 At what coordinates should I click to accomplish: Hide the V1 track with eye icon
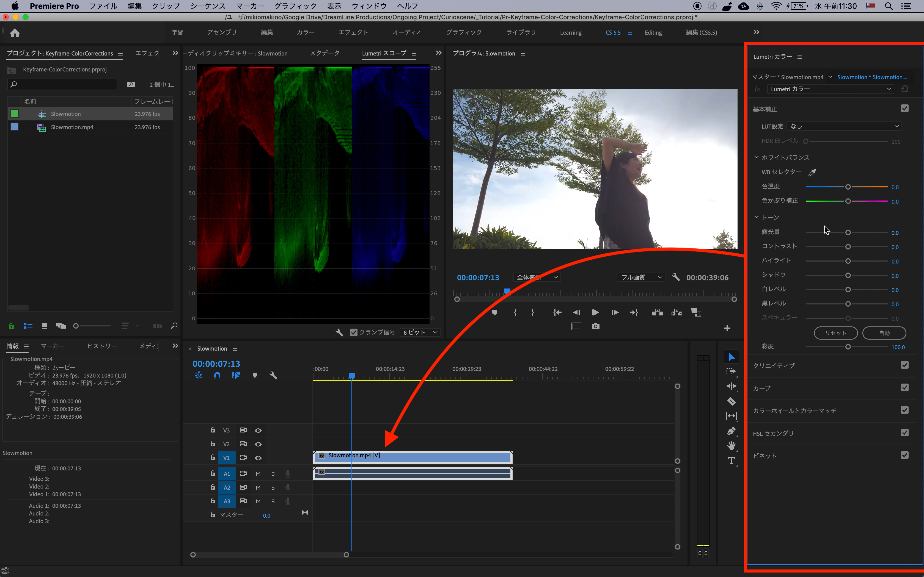pyautogui.click(x=258, y=457)
